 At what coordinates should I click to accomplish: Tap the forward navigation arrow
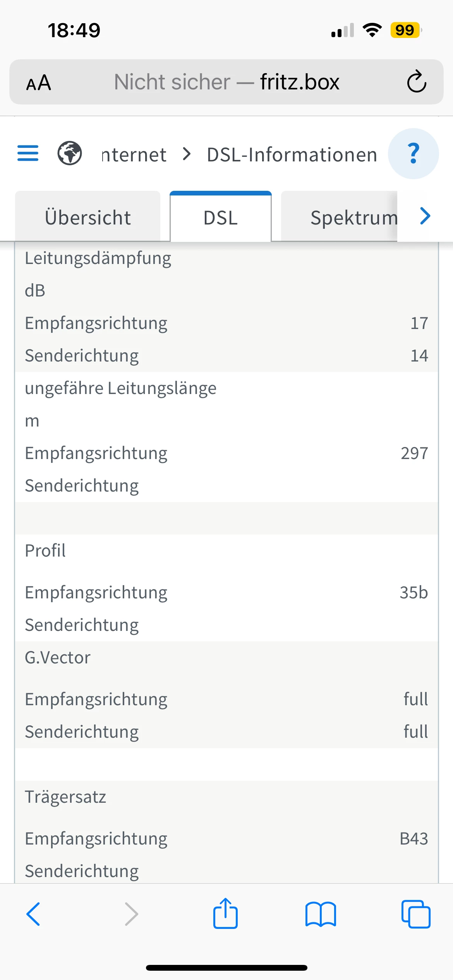pyautogui.click(x=132, y=914)
